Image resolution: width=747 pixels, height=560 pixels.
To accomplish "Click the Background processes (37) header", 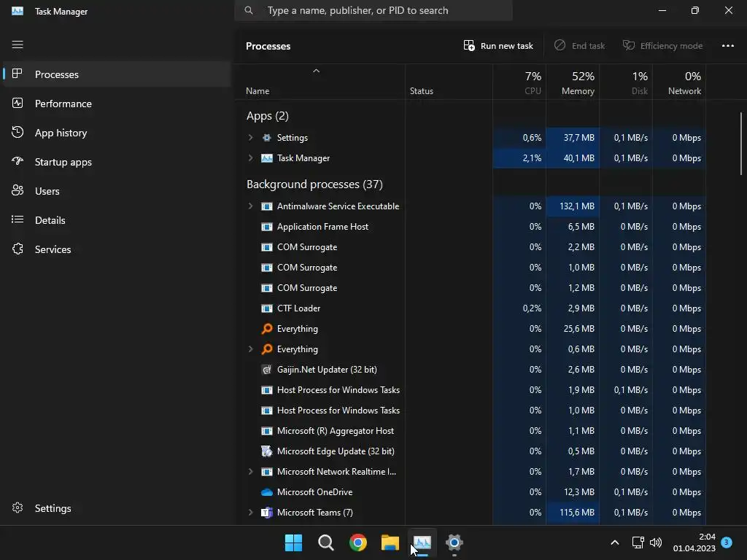I will tap(314, 184).
